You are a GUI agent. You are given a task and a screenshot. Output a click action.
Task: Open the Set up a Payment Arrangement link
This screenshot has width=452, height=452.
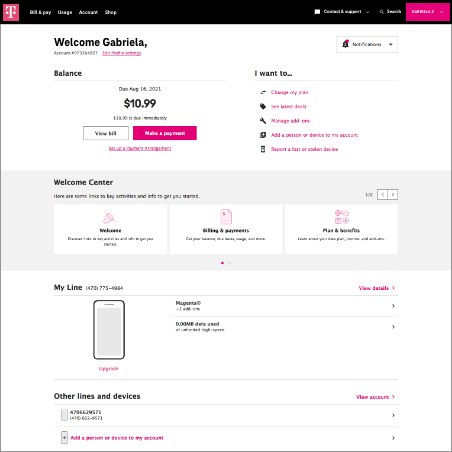(140, 148)
